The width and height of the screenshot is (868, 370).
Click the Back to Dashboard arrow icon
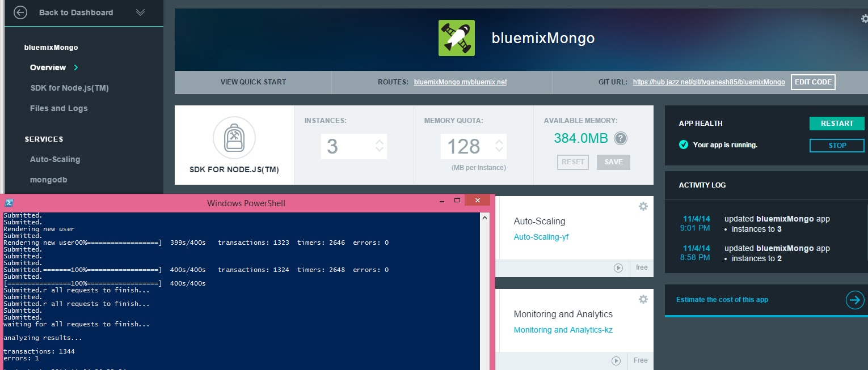20,12
